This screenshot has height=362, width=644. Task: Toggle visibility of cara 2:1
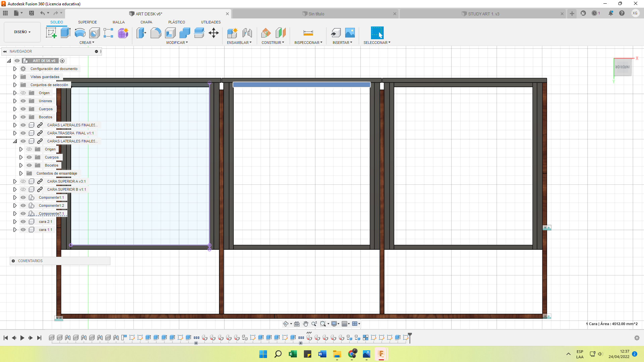[x=23, y=222]
